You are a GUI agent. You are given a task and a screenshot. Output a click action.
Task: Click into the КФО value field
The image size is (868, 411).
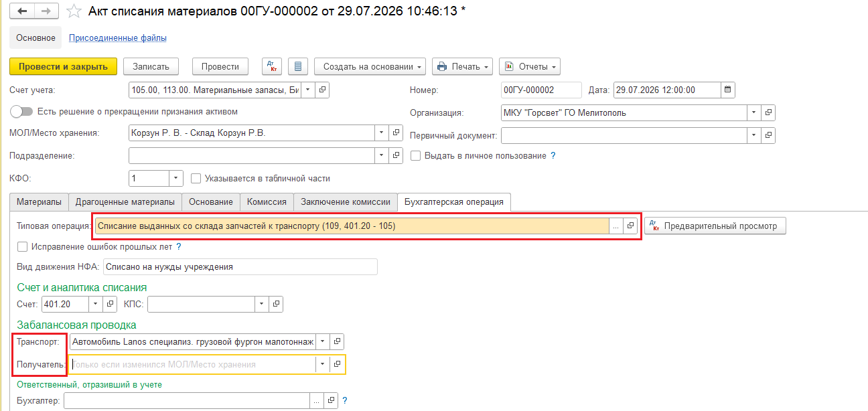click(149, 179)
